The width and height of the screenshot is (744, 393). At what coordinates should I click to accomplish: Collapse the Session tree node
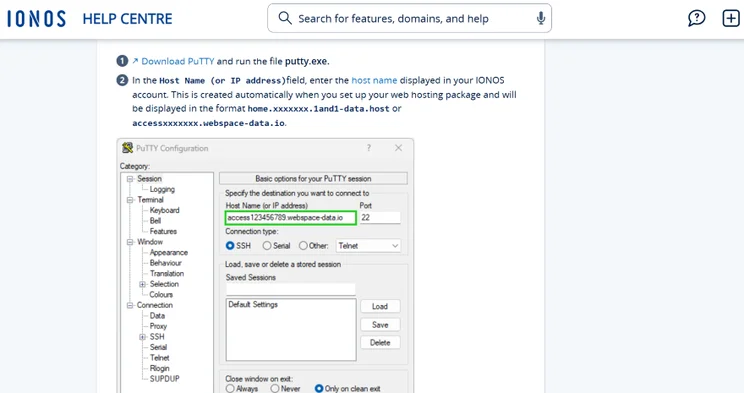click(x=130, y=179)
